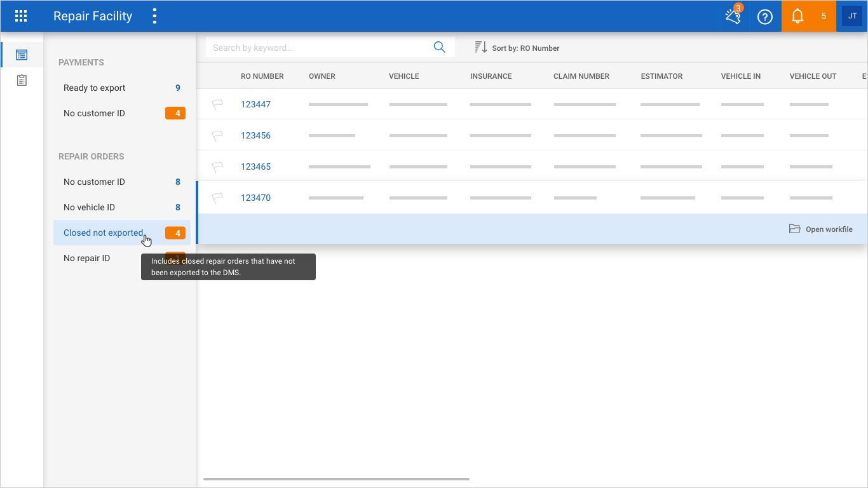Image resolution: width=868 pixels, height=488 pixels.
Task: Click into the Search by keyword field
Action: click(318, 48)
